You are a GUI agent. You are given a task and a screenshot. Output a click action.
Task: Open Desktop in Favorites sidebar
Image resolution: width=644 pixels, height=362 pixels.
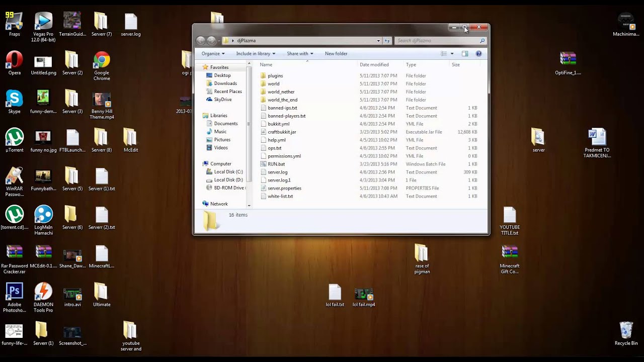(x=222, y=75)
